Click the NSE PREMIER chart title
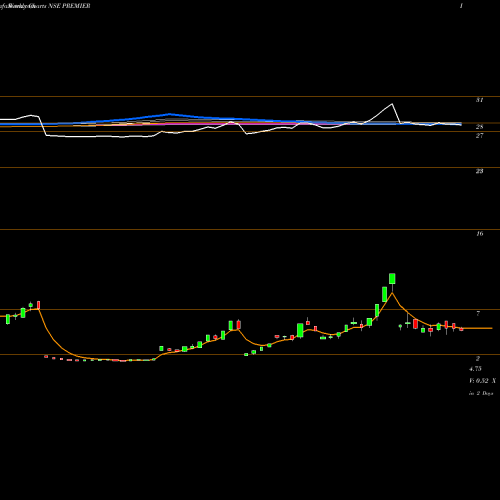The height and width of the screenshot is (500, 500). (70, 6)
